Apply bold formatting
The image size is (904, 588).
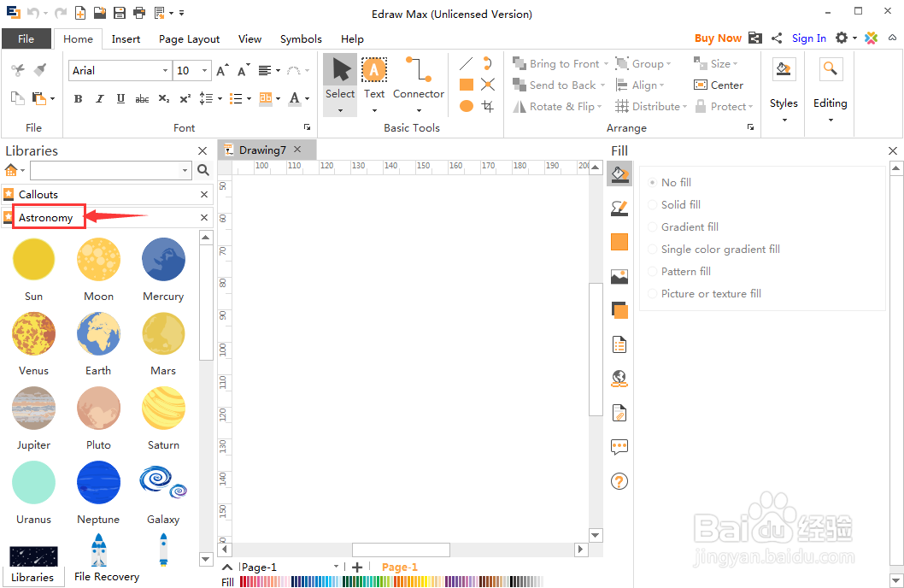(x=78, y=98)
